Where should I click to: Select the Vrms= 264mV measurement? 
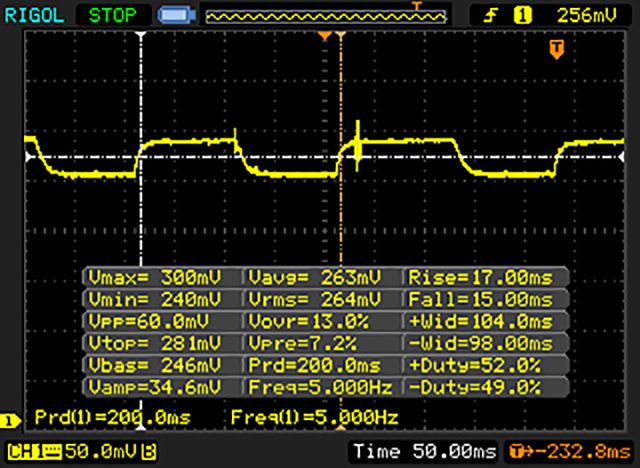(x=314, y=300)
